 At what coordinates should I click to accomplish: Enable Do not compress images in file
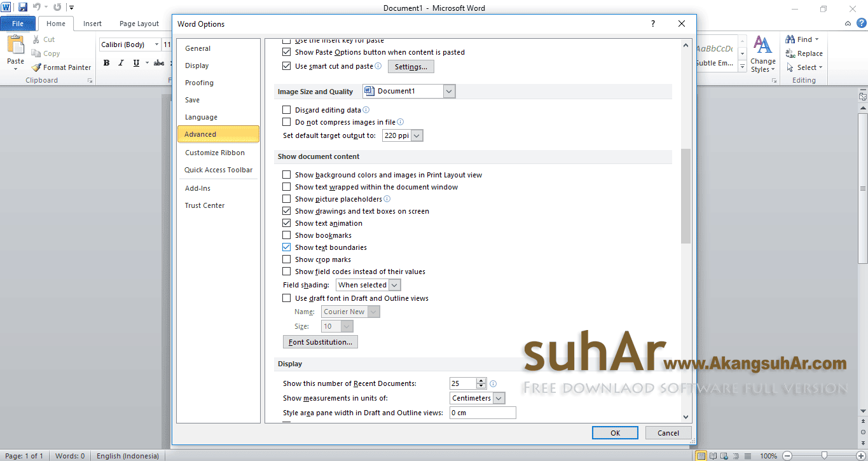click(286, 122)
